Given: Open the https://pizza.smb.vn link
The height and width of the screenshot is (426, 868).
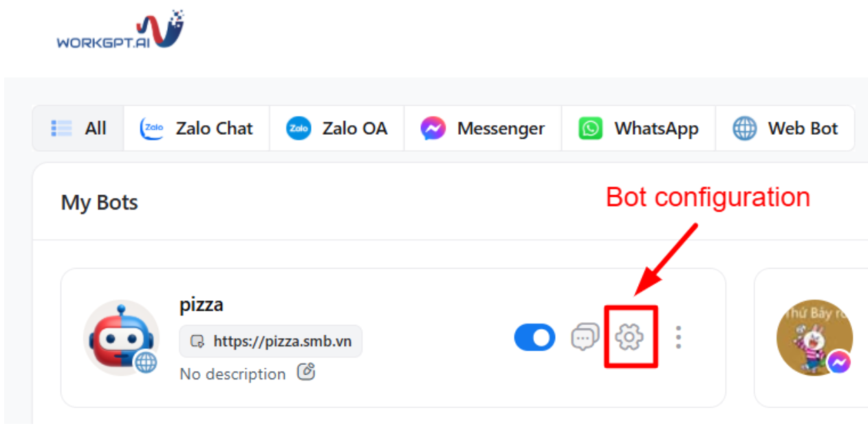Looking at the screenshot, I should (282, 341).
